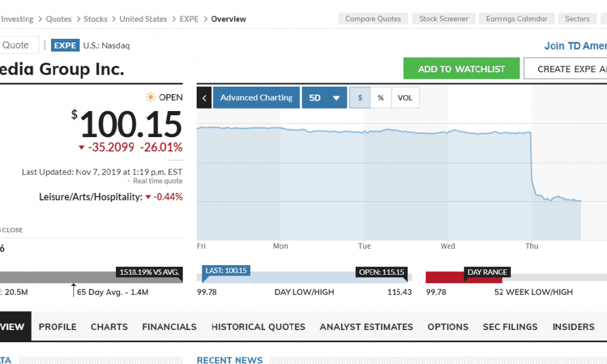
Task: Open the Sectors page
Action: [x=577, y=19]
